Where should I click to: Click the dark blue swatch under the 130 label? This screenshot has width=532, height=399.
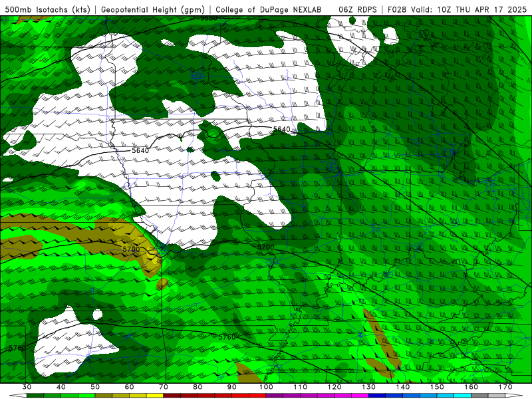[377, 396]
